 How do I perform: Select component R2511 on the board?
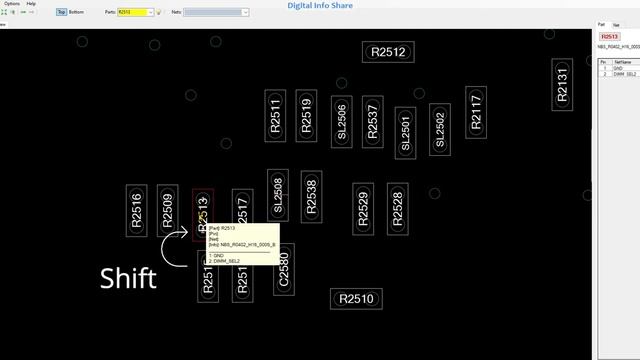coord(275,116)
